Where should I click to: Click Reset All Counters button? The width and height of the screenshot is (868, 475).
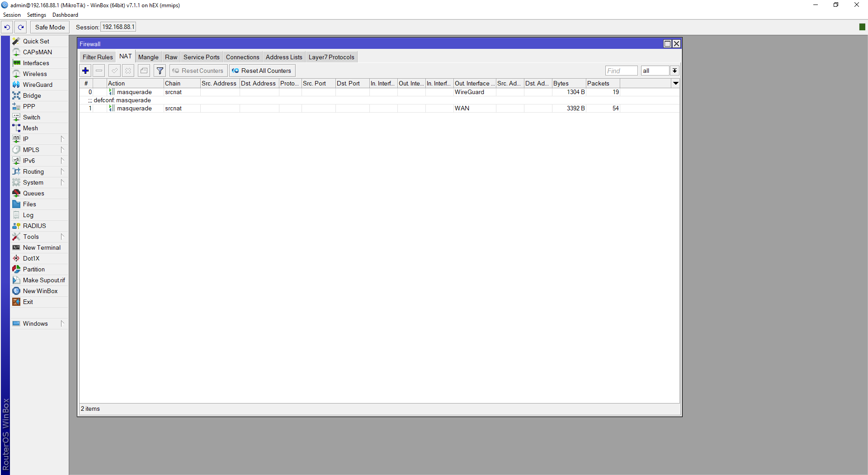pos(262,71)
